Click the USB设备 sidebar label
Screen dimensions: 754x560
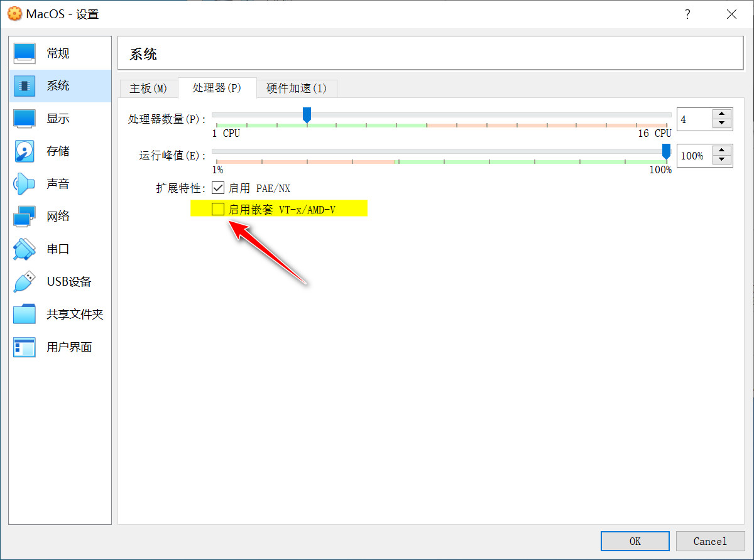tap(69, 282)
